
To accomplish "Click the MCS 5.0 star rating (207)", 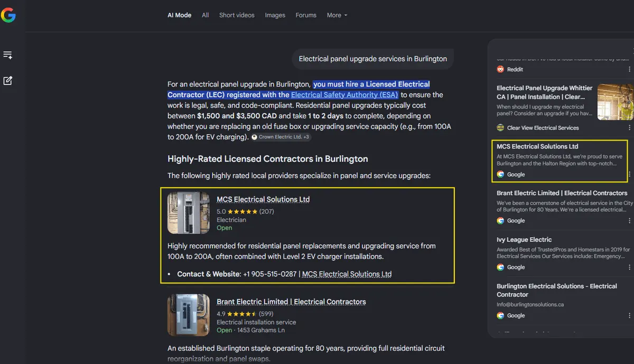I will point(245,211).
